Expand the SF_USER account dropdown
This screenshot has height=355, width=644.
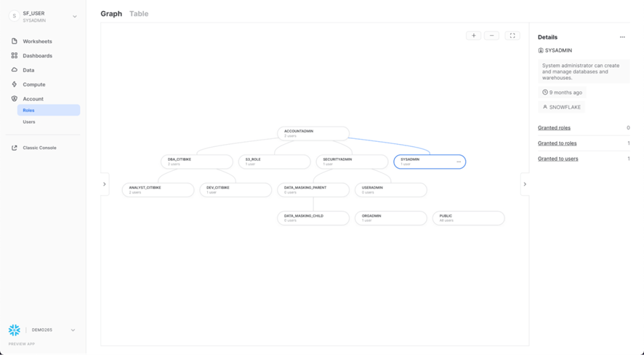point(74,17)
